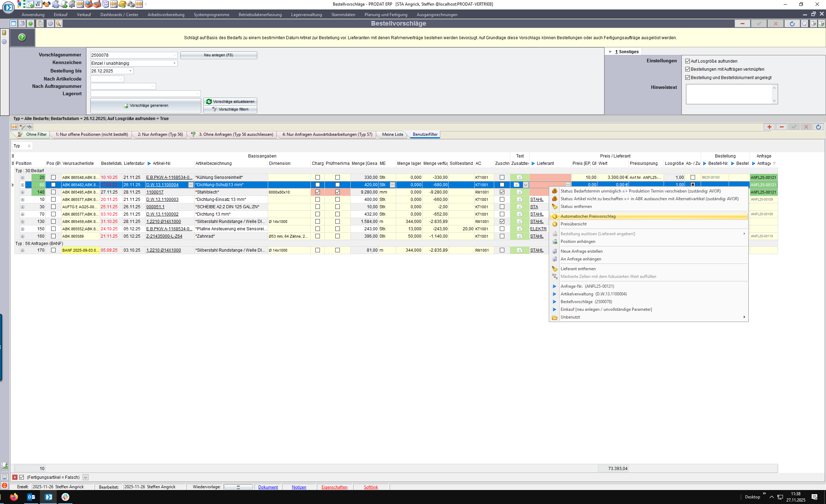Toggle the Bestellungen mit Aufträgen verknüpfen checkbox
826x504 pixels.
[687, 69]
